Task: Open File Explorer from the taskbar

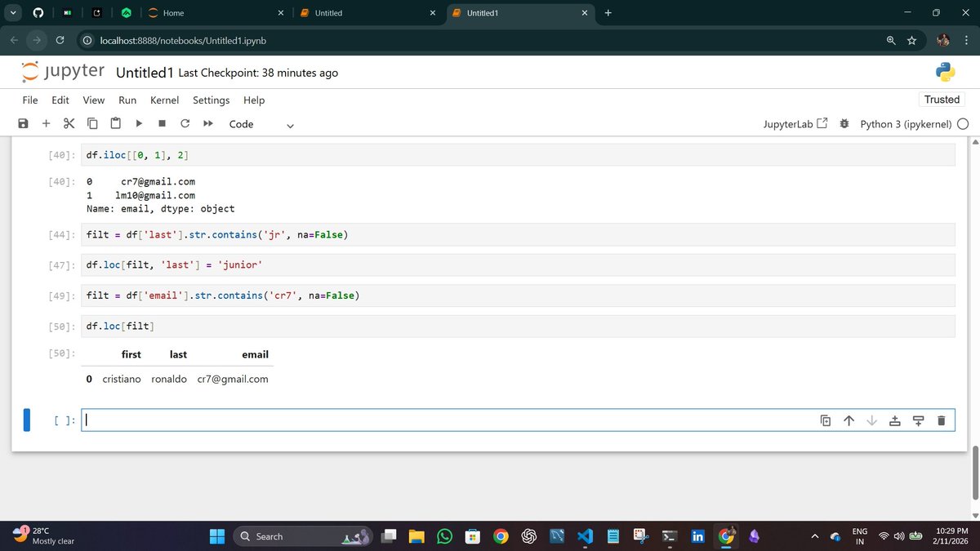Action: click(x=416, y=536)
